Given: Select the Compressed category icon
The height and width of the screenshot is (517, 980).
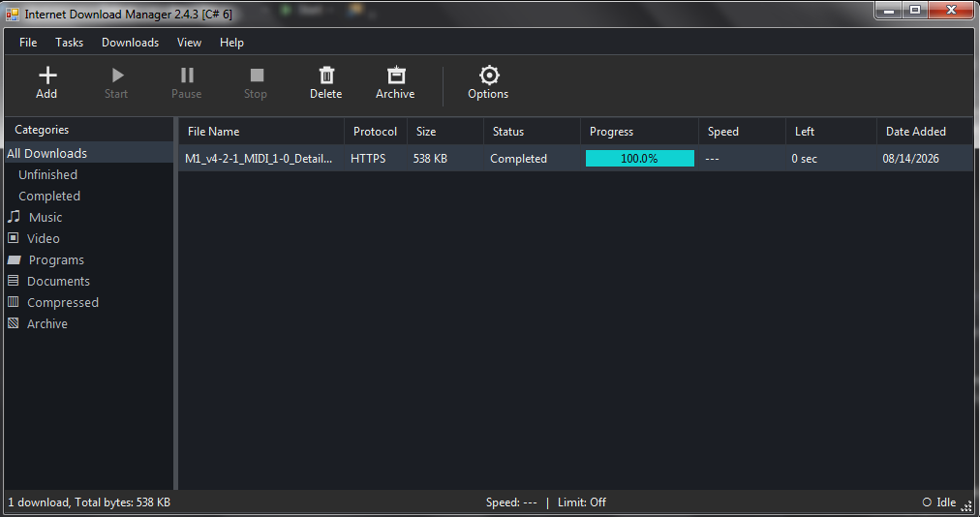Looking at the screenshot, I should pyautogui.click(x=13, y=302).
